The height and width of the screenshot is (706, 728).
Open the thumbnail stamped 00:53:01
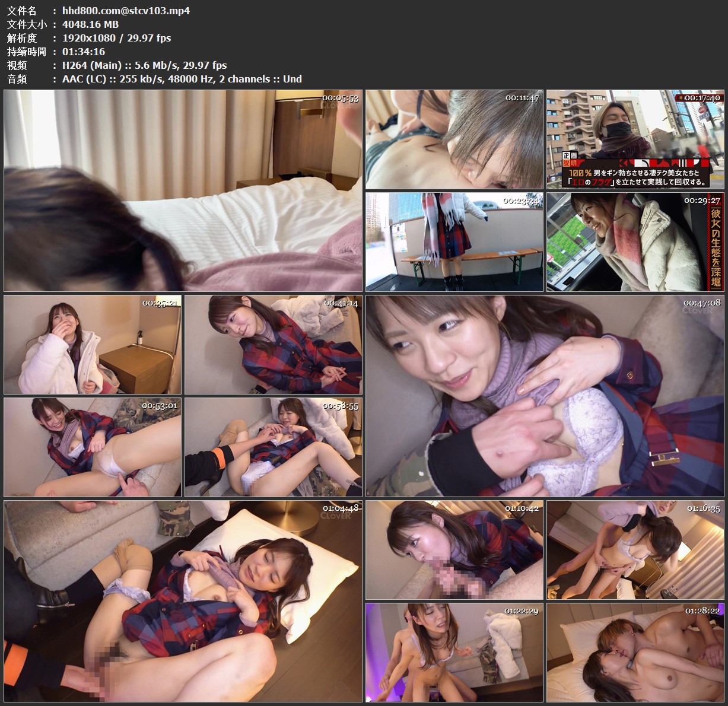(92, 447)
